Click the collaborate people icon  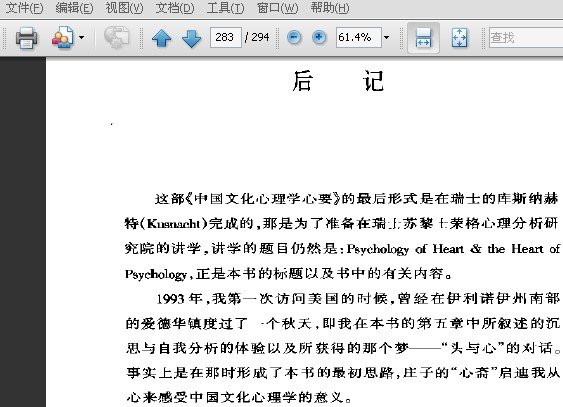click(x=63, y=37)
